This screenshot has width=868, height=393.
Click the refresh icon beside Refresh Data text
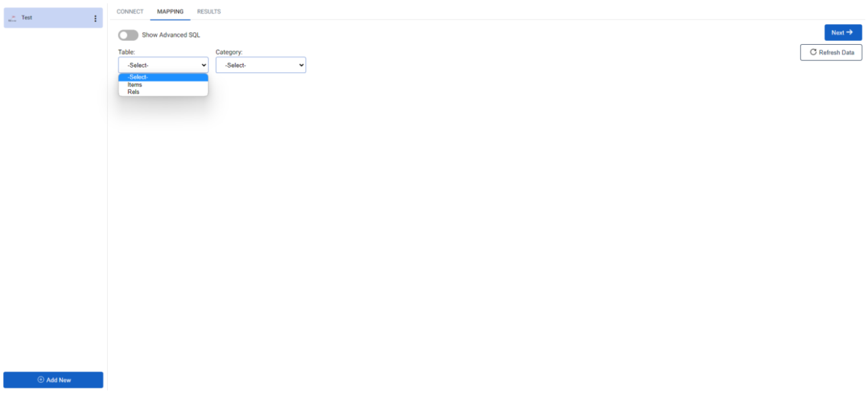814,52
